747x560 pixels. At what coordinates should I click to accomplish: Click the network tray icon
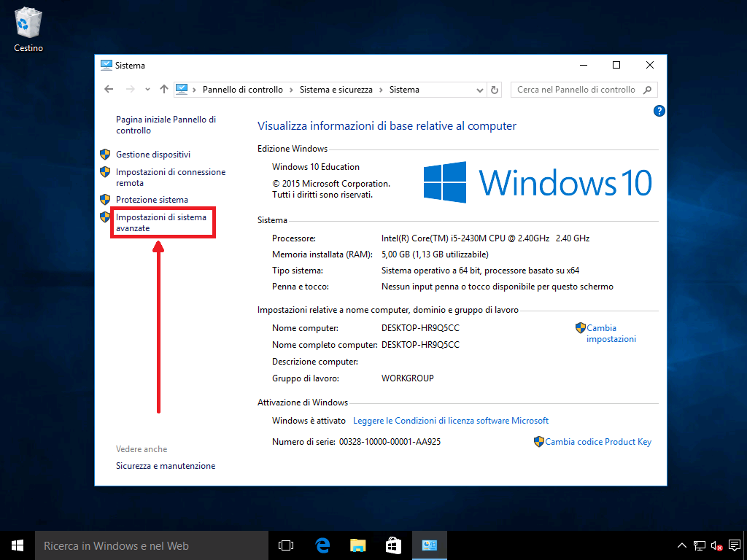[x=700, y=545]
